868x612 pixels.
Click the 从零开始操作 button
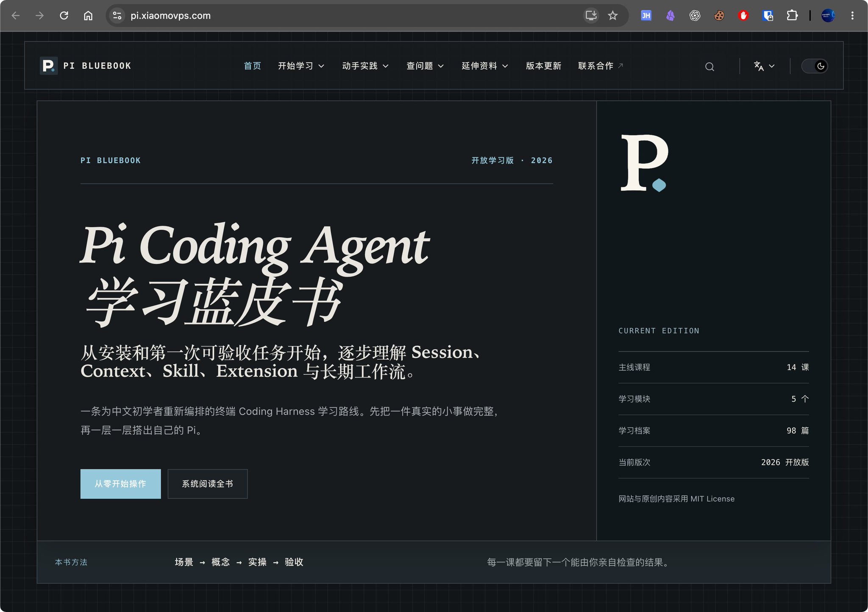pos(121,484)
